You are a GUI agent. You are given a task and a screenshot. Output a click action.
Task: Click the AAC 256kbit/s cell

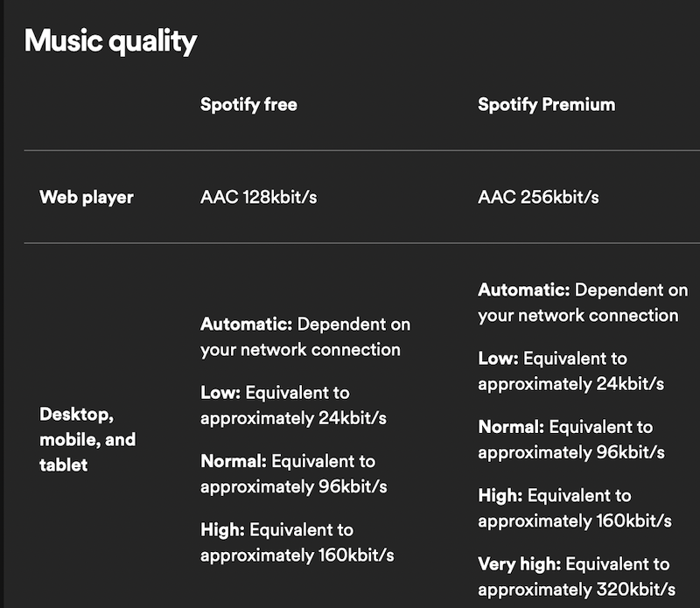pos(538,198)
